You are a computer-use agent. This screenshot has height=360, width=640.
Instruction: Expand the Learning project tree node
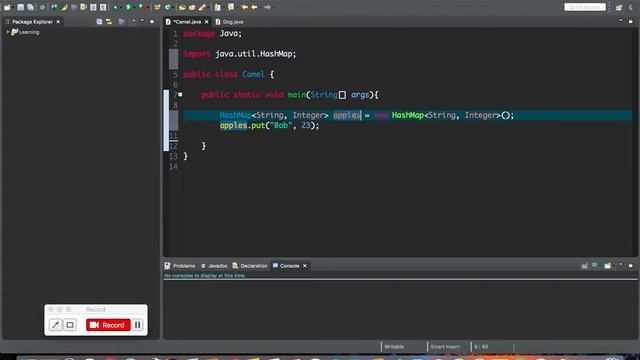point(7,32)
